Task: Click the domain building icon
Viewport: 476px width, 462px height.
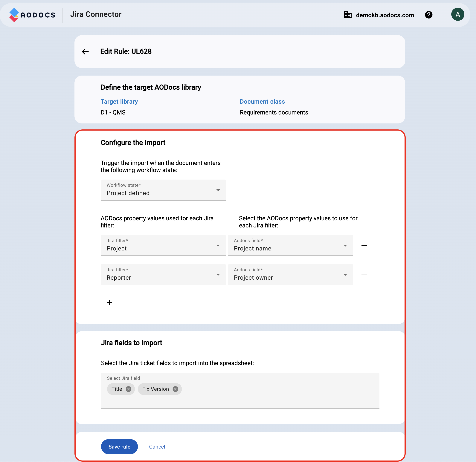Action: (347, 15)
